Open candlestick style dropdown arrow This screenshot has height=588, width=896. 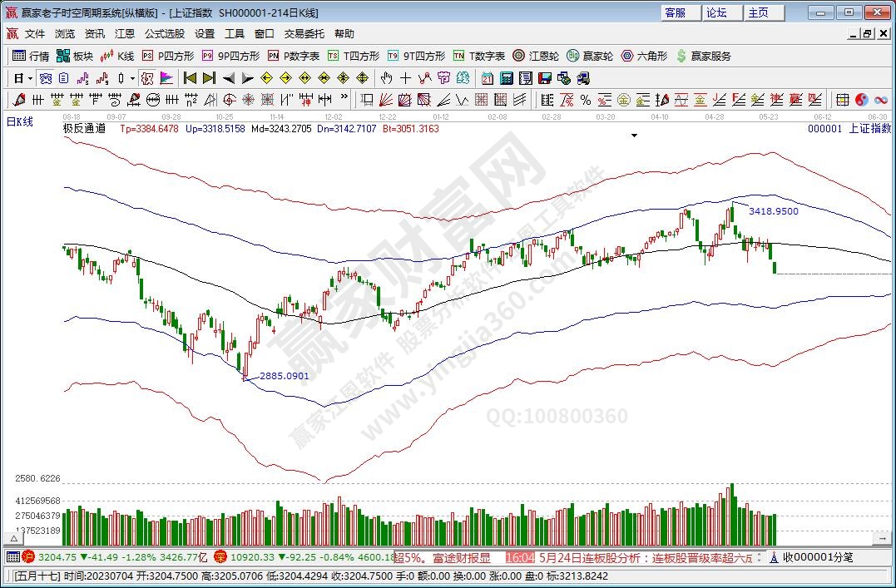pos(132,78)
